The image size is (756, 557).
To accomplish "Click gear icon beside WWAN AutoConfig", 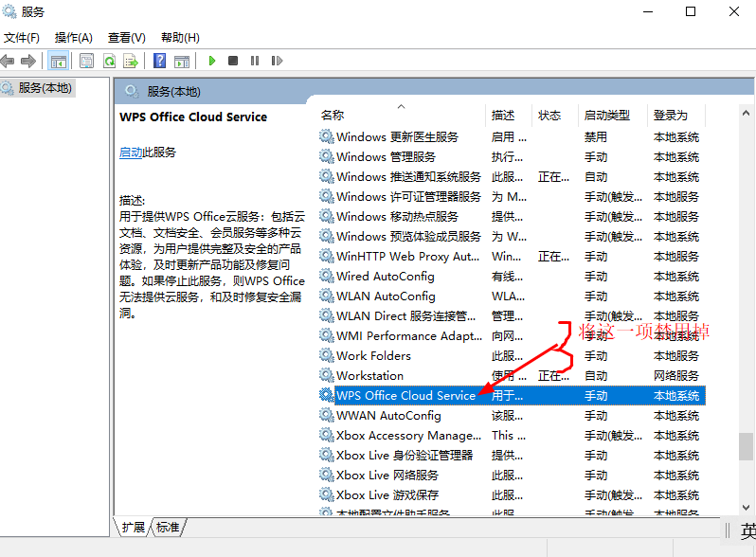I will [x=327, y=415].
